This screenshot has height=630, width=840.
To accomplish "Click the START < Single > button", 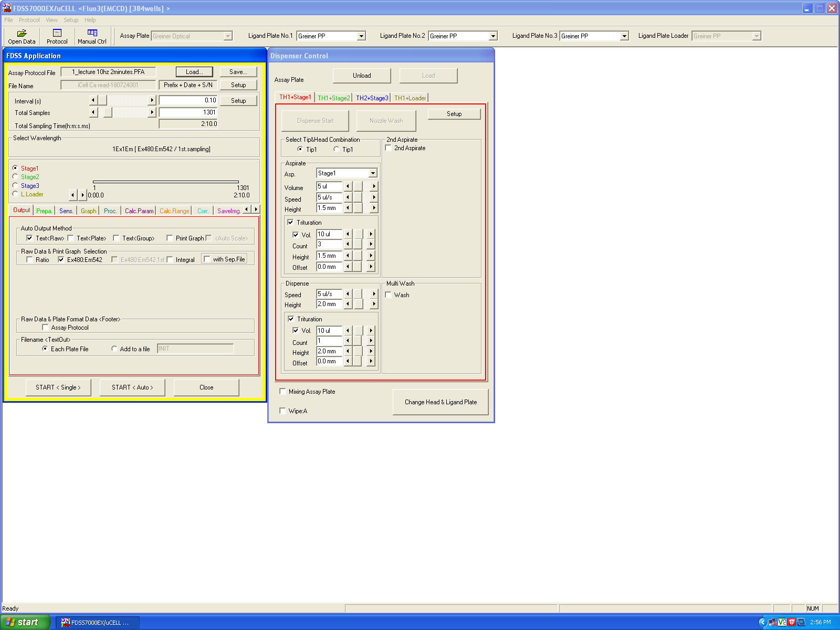I will pos(58,387).
